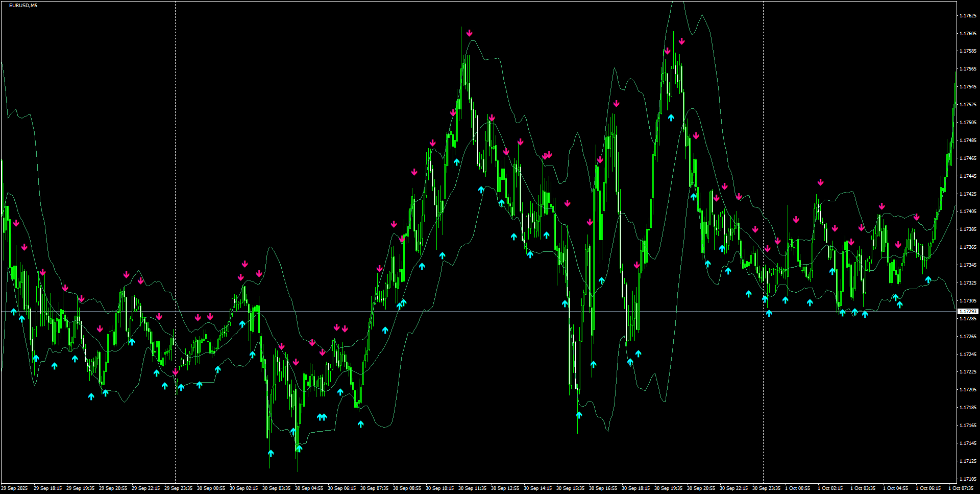Select the 1.17325 price axis label
This screenshot has width=980, height=494.
coord(968,283)
